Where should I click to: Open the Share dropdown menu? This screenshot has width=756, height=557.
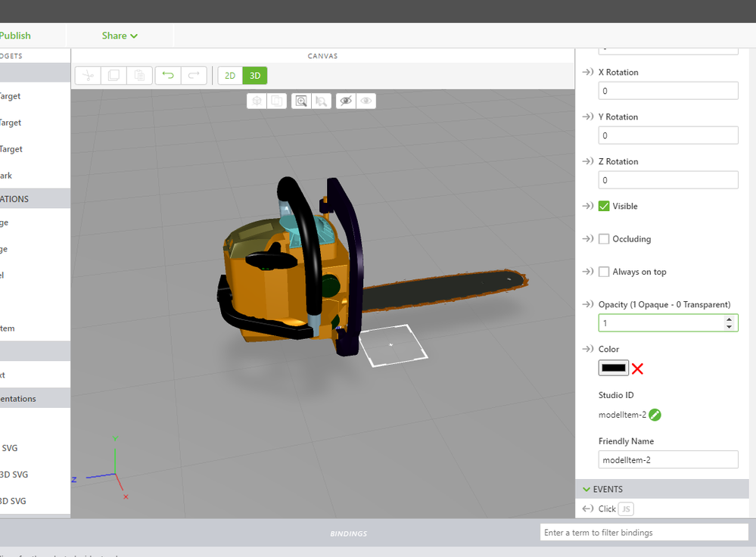pos(120,36)
